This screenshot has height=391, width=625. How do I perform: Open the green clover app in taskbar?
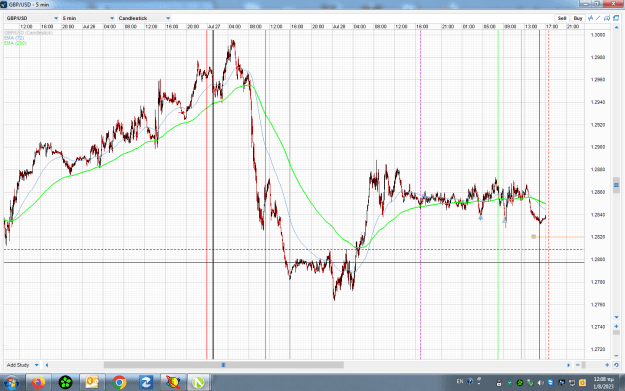tap(65, 383)
